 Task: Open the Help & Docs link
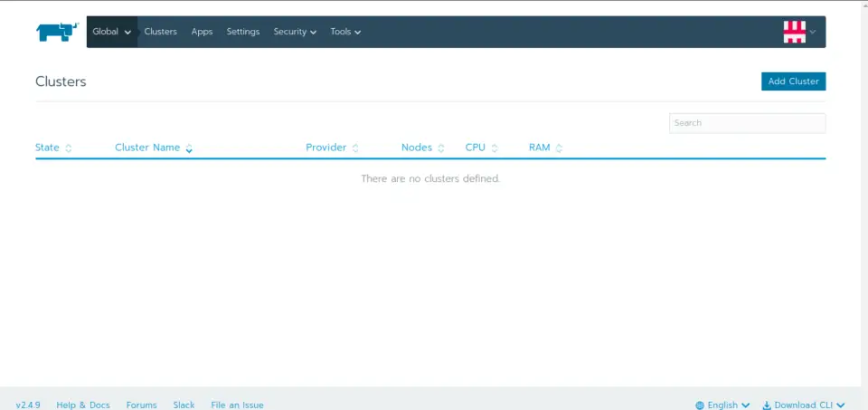click(83, 405)
